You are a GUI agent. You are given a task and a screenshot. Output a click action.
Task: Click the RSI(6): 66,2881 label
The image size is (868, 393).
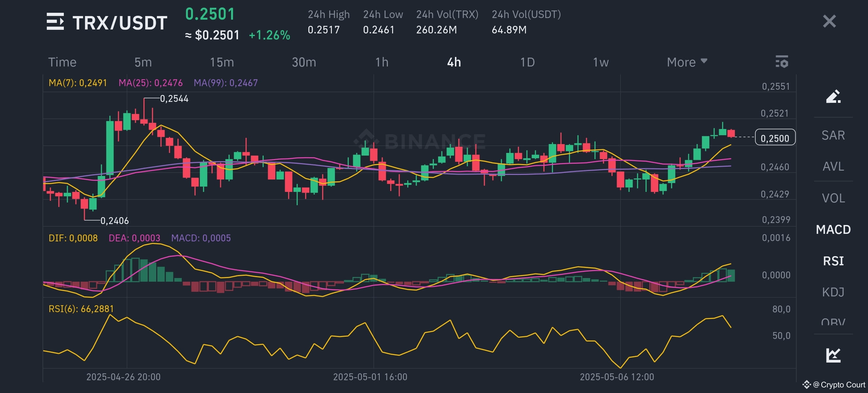point(81,309)
